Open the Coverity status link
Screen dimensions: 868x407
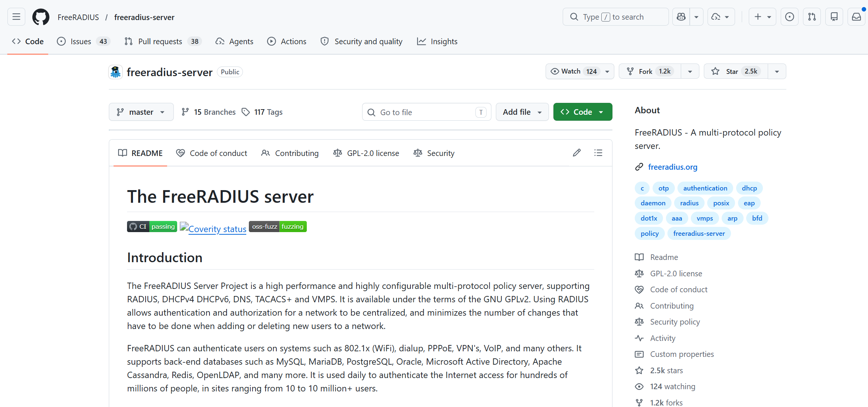(213, 228)
